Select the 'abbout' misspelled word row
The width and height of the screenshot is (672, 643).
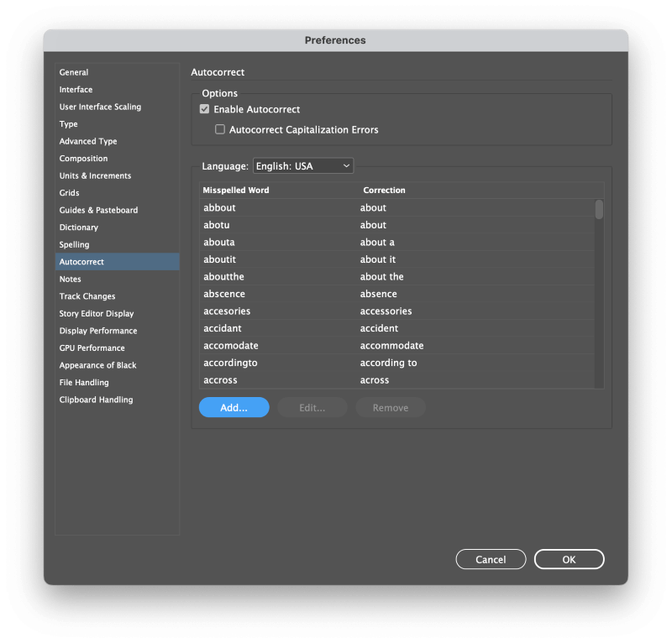coord(396,208)
